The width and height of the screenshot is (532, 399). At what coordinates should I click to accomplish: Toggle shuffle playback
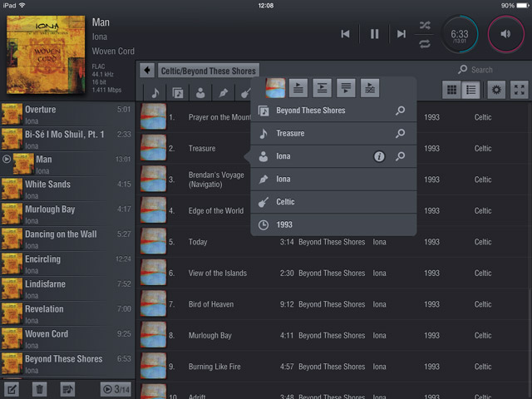[x=425, y=25]
